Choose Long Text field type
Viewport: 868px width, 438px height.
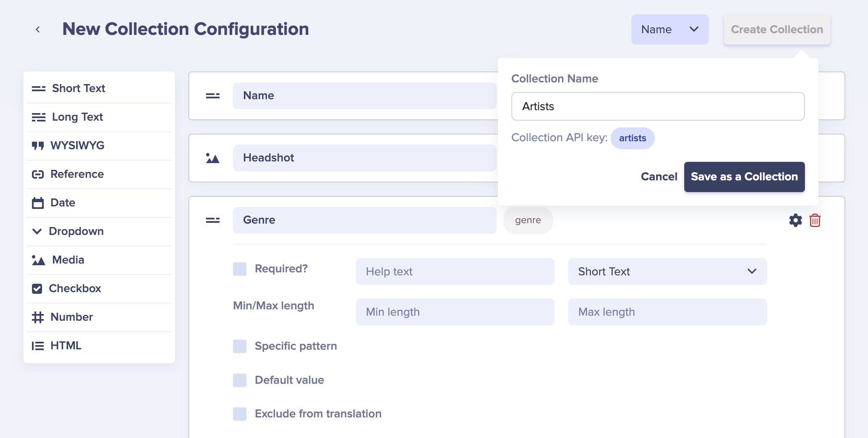(99, 117)
